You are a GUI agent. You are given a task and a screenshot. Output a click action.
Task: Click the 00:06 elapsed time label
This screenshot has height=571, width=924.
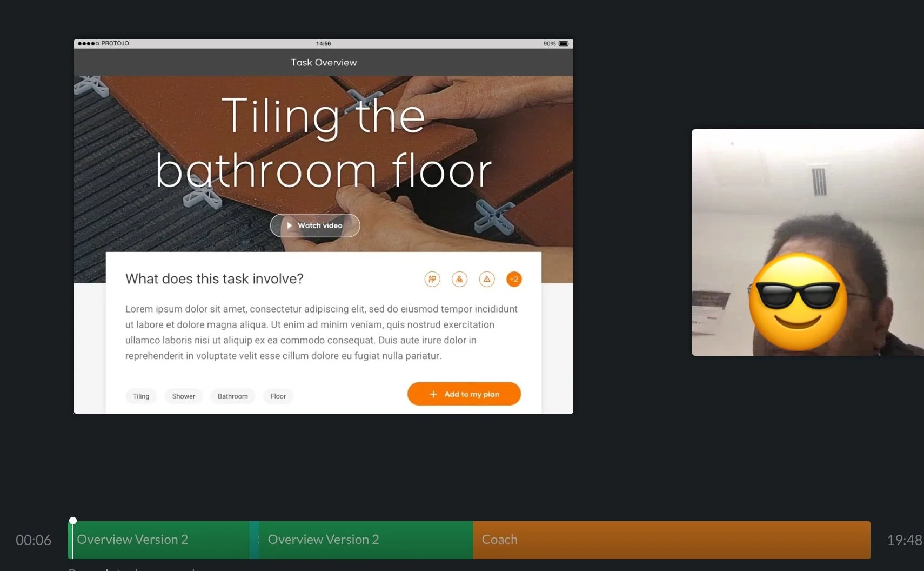tap(34, 540)
